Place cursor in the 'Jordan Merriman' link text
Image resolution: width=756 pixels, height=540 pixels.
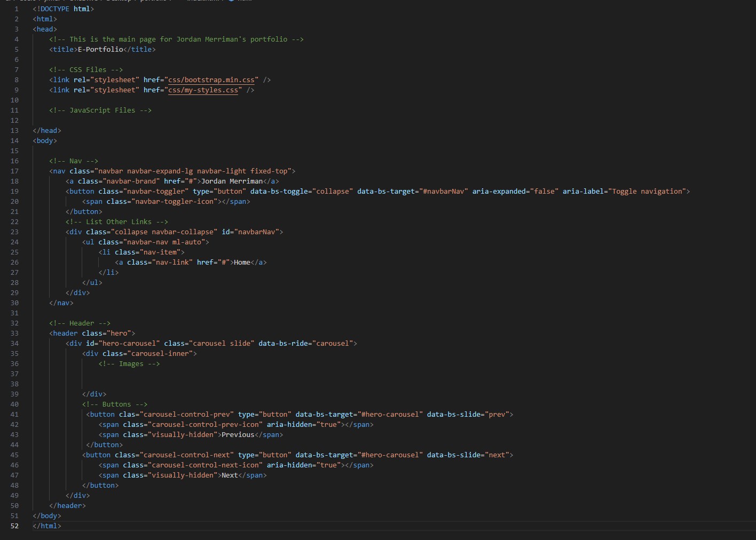pos(232,181)
